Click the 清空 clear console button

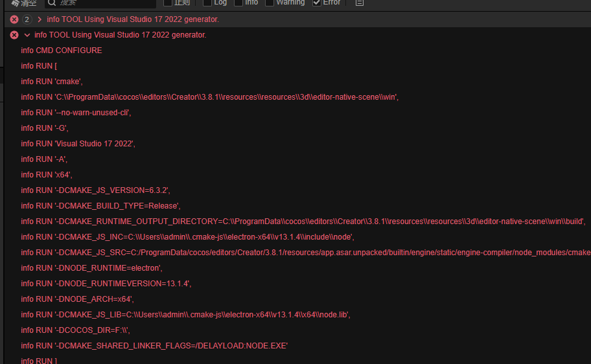[x=24, y=3]
